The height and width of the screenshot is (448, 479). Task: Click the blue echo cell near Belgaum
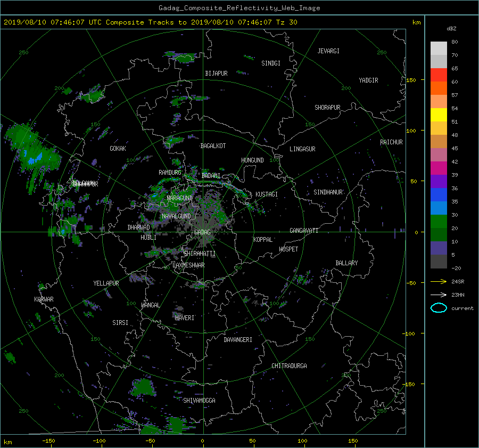coord(35,159)
